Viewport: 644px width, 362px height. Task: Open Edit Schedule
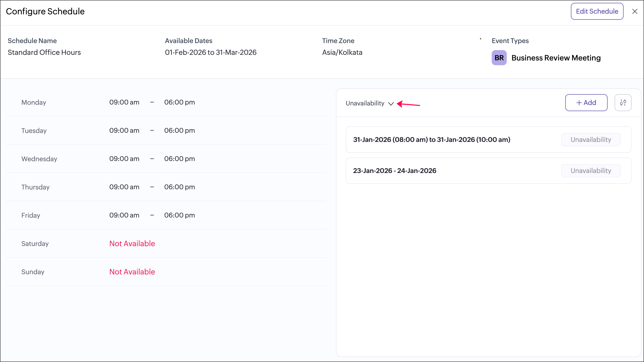[x=597, y=12]
